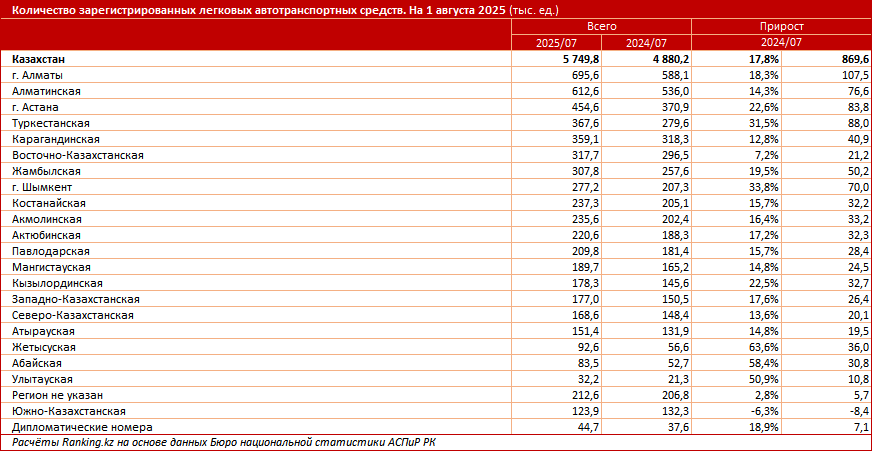Select the 'Восточно-Казахстанская' region name
The width and height of the screenshot is (872, 451).
pos(78,156)
